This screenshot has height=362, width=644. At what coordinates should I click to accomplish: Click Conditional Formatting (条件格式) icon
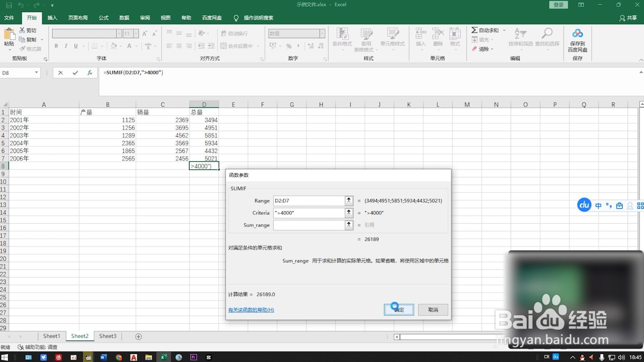[342, 34]
